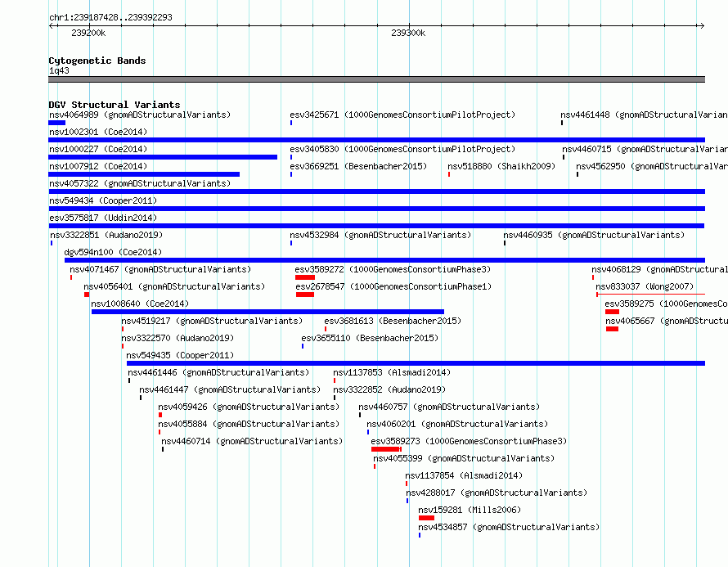Screen dimensions: 728x567
Task: Open esv3681613 (Besenbacher2015) variant
Action: click(393, 321)
